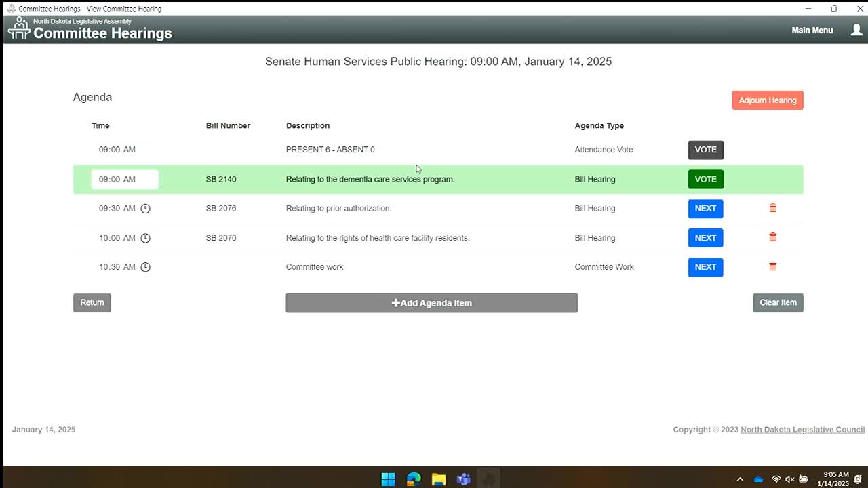Open the Wi-Fi network tray icon
This screenshot has width=868, height=488.
776,479
